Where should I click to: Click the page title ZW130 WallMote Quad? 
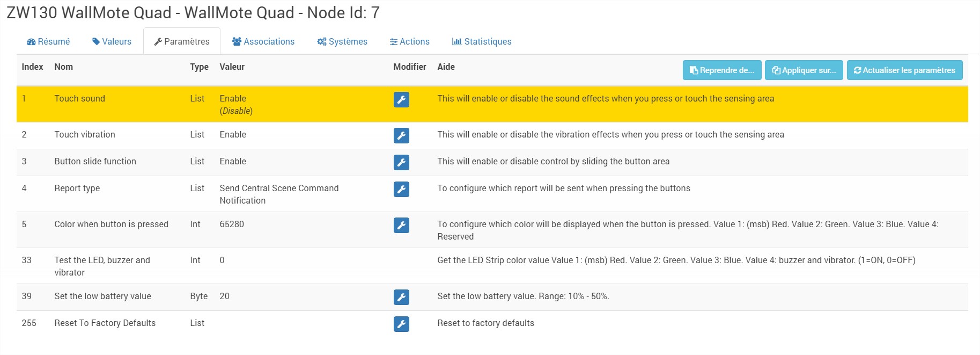click(x=193, y=12)
